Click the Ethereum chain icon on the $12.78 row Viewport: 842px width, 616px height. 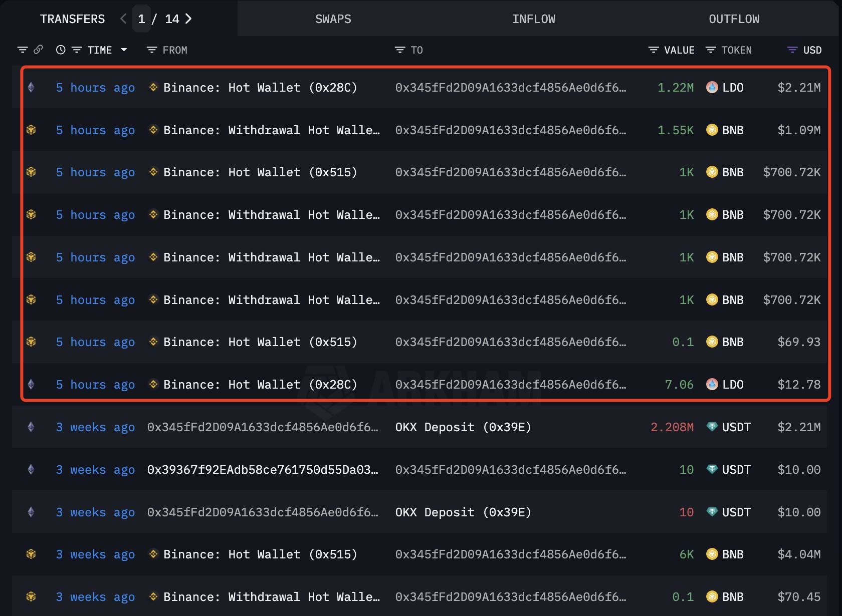(x=31, y=385)
